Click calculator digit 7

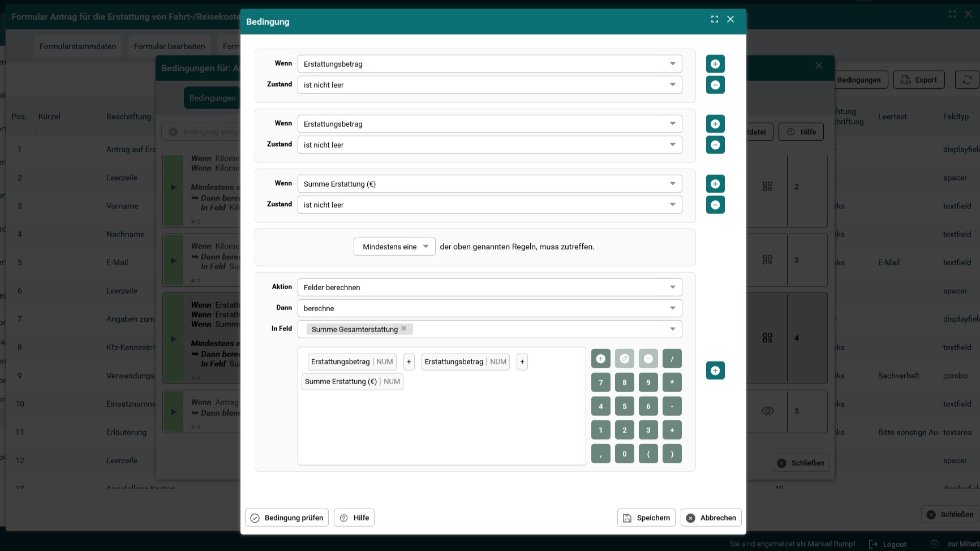pos(601,382)
